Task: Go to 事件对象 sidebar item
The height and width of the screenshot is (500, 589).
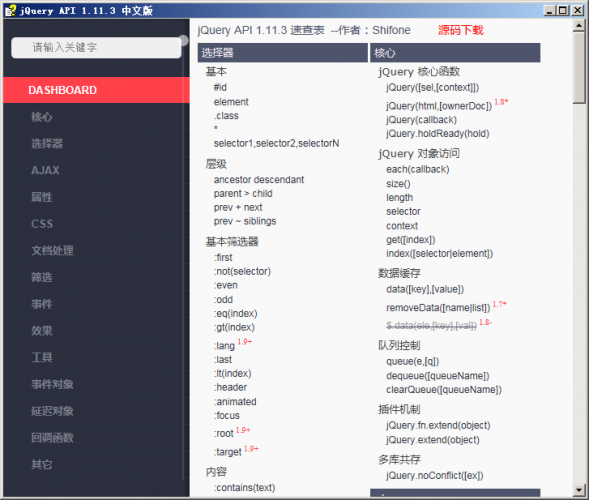Action: pos(52,384)
